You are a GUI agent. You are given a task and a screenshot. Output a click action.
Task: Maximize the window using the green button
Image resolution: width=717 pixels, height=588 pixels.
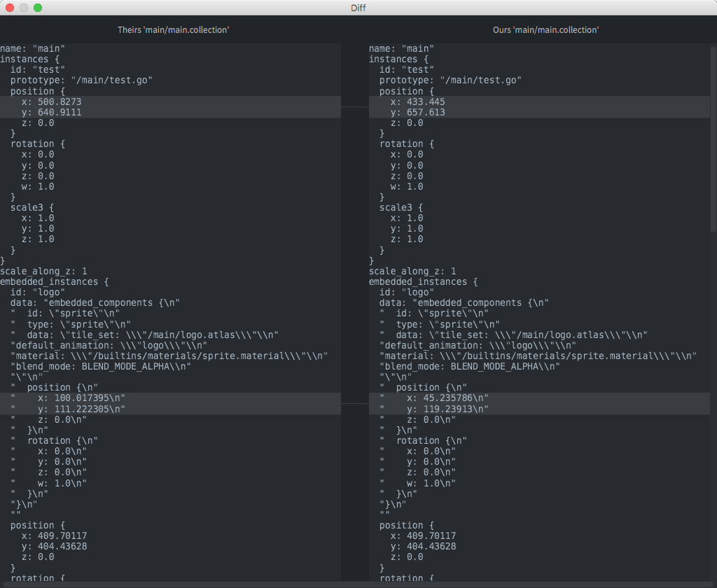pos(38,8)
